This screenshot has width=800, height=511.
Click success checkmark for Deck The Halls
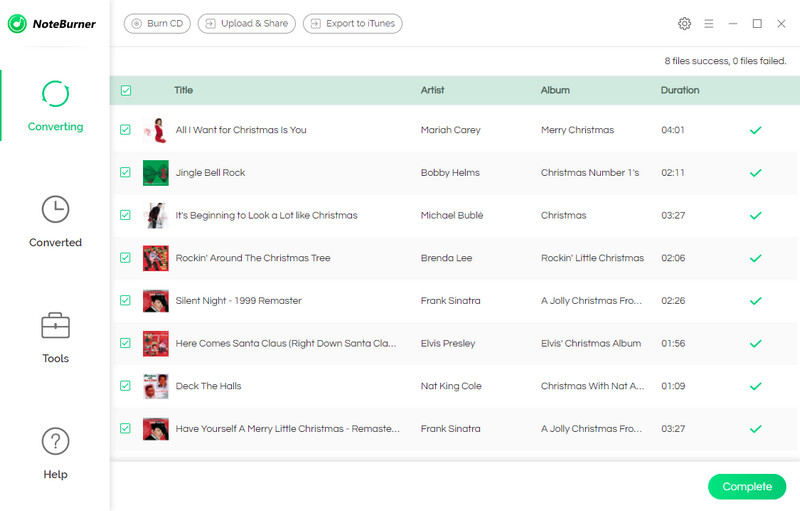click(x=756, y=386)
